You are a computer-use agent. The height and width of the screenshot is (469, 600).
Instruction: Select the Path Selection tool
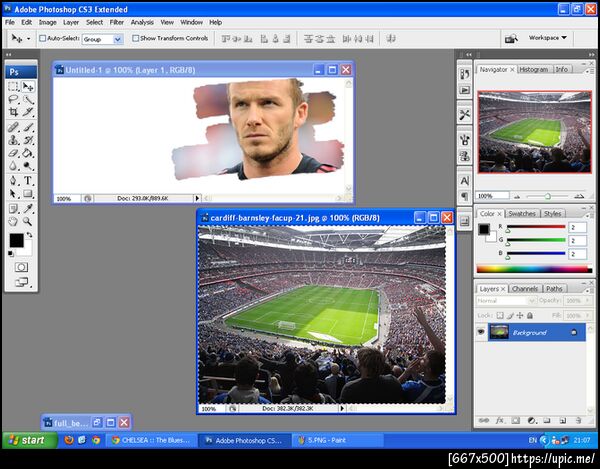tap(14, 194)
